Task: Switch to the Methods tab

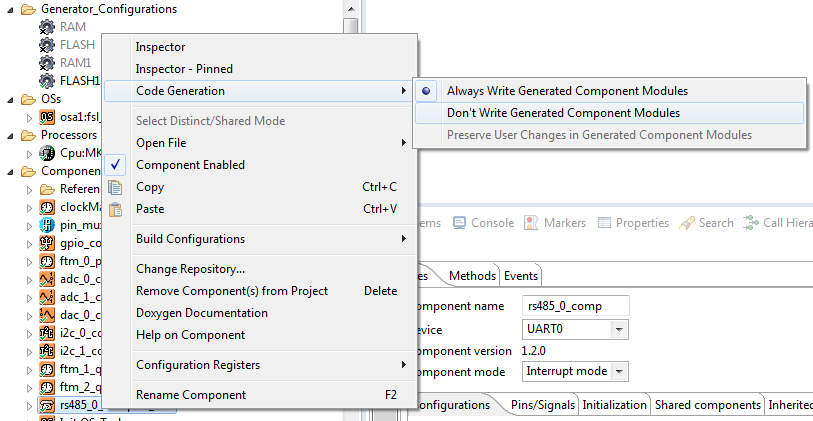Action: [x=472, y=276]
